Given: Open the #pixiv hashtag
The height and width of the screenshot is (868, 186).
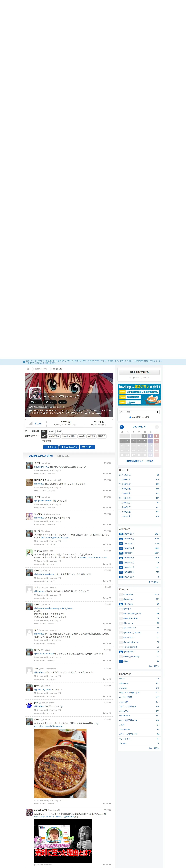Looking at the screenshot, I should pyautogui.click(x=122, y=679).
